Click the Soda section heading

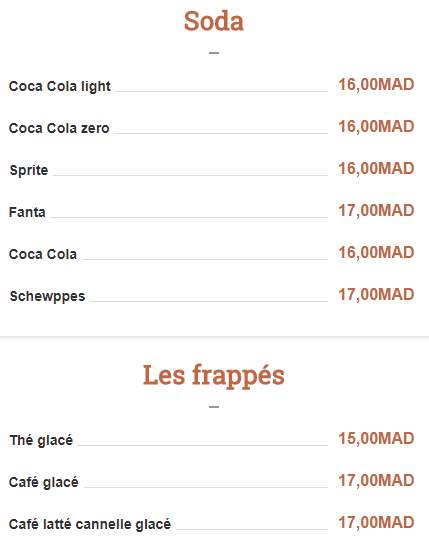click(x=214, y=21)
